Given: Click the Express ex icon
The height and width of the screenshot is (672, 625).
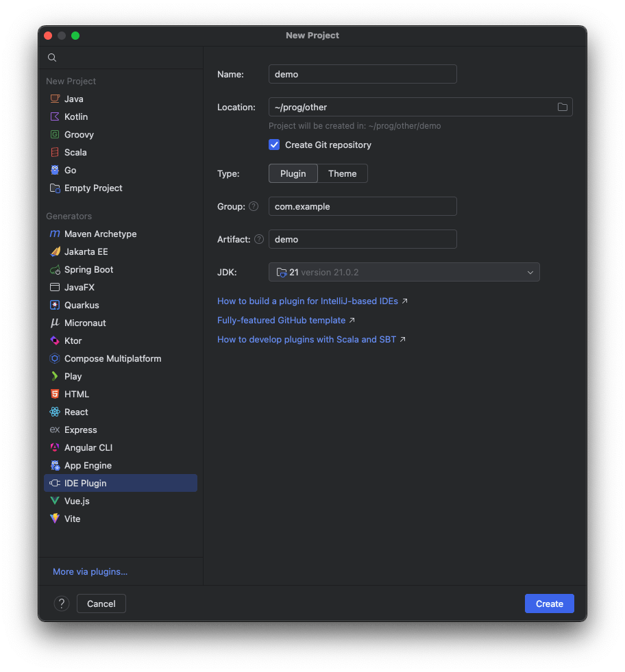Looking at the screenshot, I should (55, 430).
